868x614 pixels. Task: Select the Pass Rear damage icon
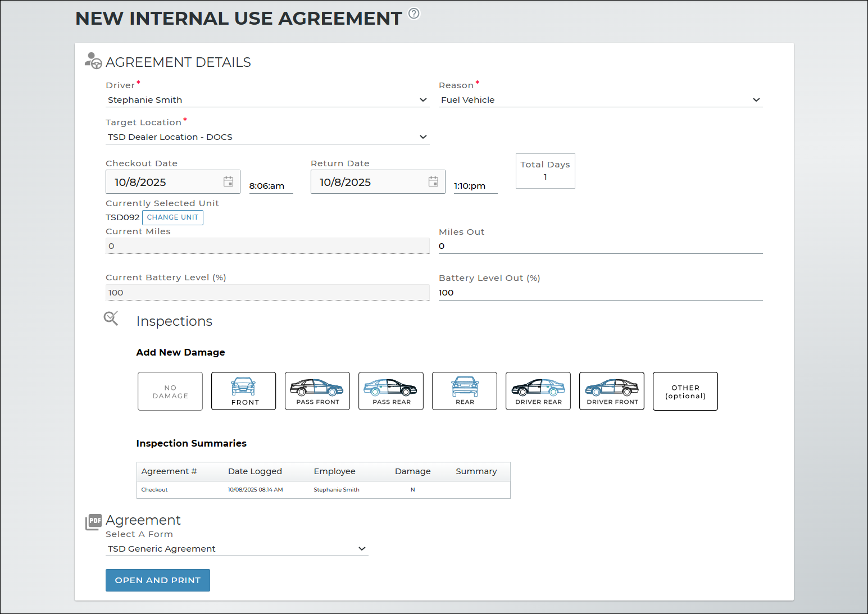pyautogui.click(x=390, y=391)
